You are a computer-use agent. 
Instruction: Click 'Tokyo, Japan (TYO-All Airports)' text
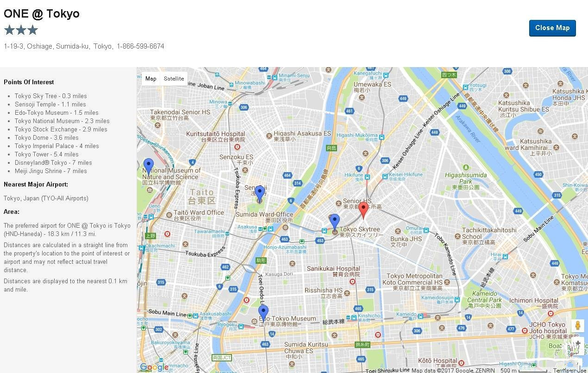click(46, 199)
